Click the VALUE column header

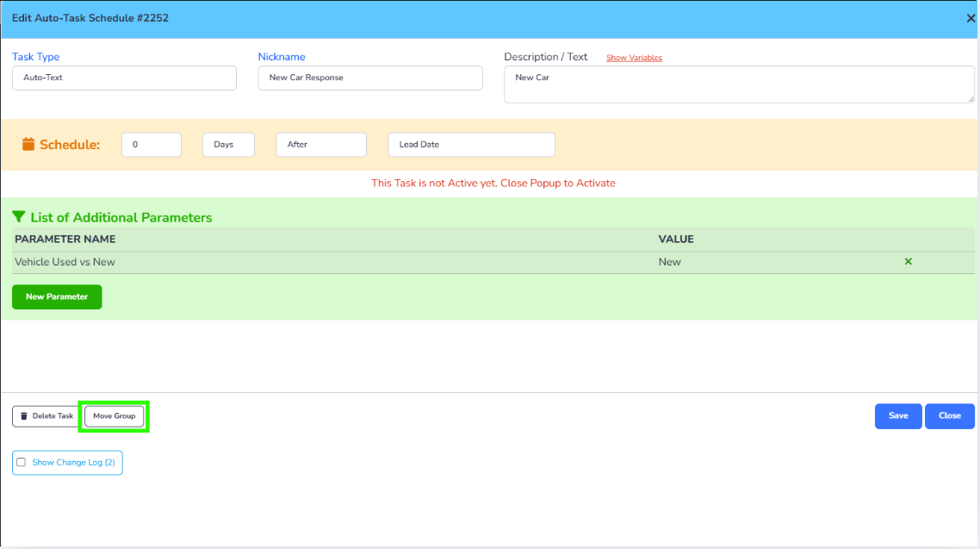[676, 239]
